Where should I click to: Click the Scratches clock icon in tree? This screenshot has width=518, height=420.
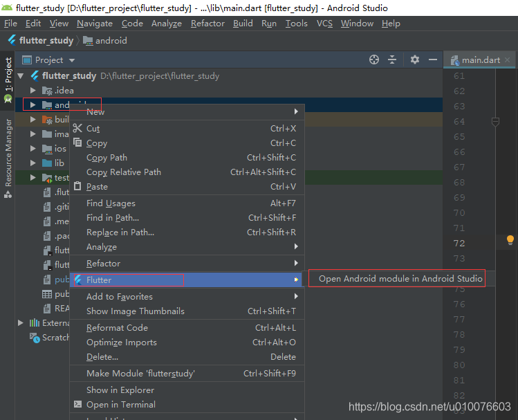[35, 338]
